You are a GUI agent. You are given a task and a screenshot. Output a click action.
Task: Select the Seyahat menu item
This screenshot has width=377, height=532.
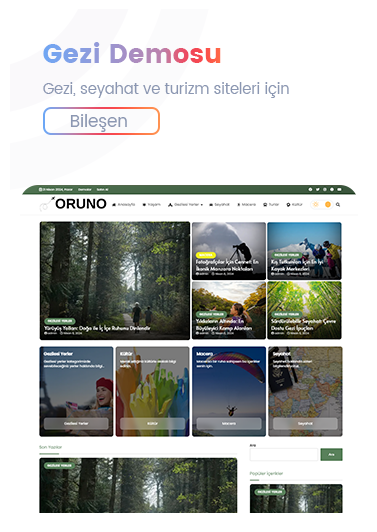(x=219, y=205)
